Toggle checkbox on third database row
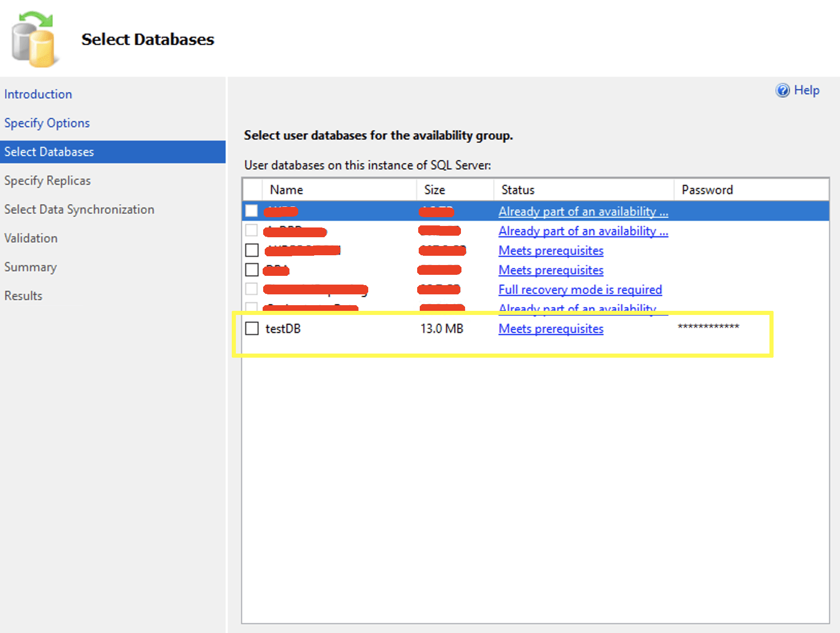 click(252, 250)
